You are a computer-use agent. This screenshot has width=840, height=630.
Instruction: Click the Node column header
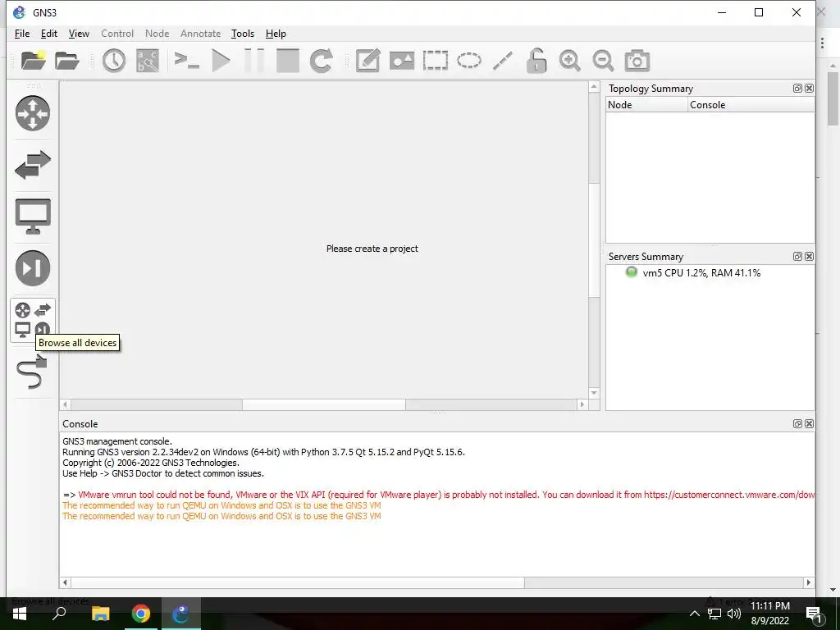coord(646,105)
